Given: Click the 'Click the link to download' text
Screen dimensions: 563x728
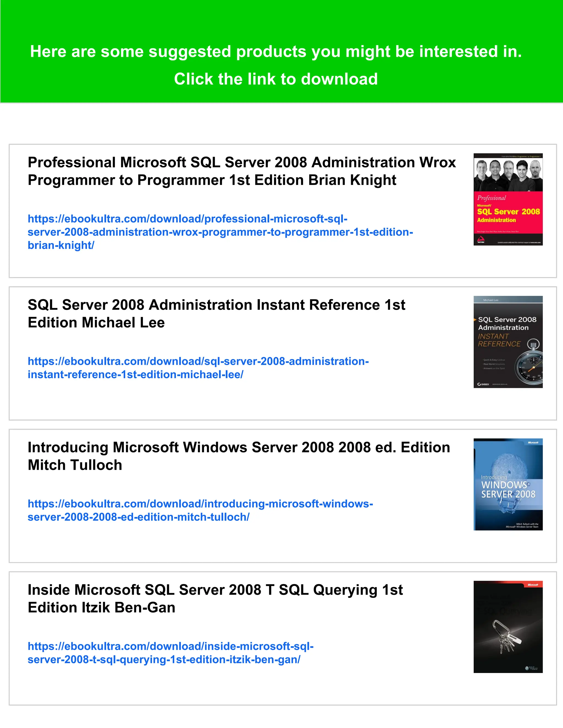Looking at the screenshot, I should (275, 79).
